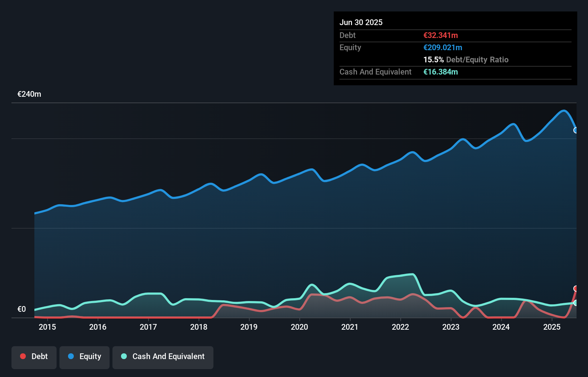Select the Equity value €209.021m in tooltip

443,47
